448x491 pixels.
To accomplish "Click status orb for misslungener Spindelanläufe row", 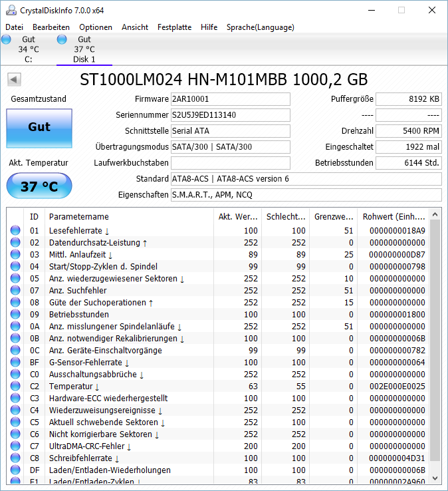I will tap(15, 326).
